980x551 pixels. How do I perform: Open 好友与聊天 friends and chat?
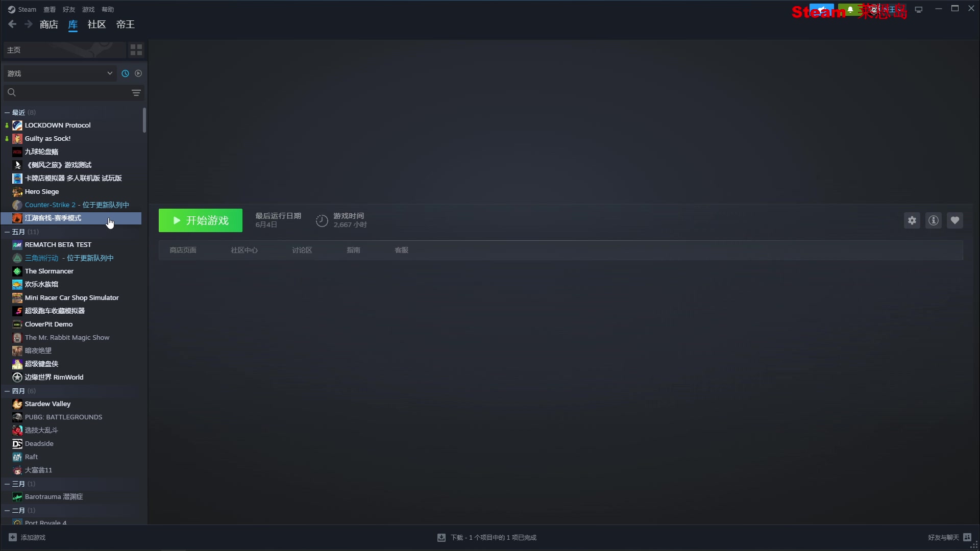point(949,537)
